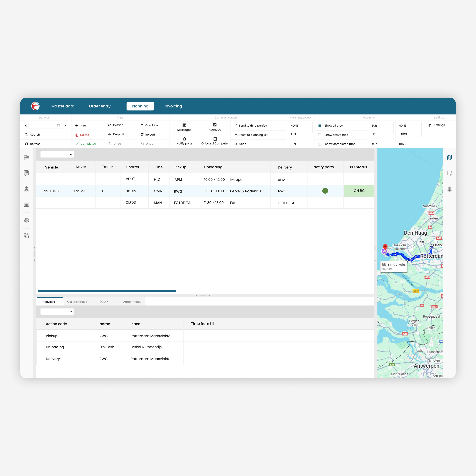Open dropdown above the trips table
476x476 pixels.
tap(57, 154)
